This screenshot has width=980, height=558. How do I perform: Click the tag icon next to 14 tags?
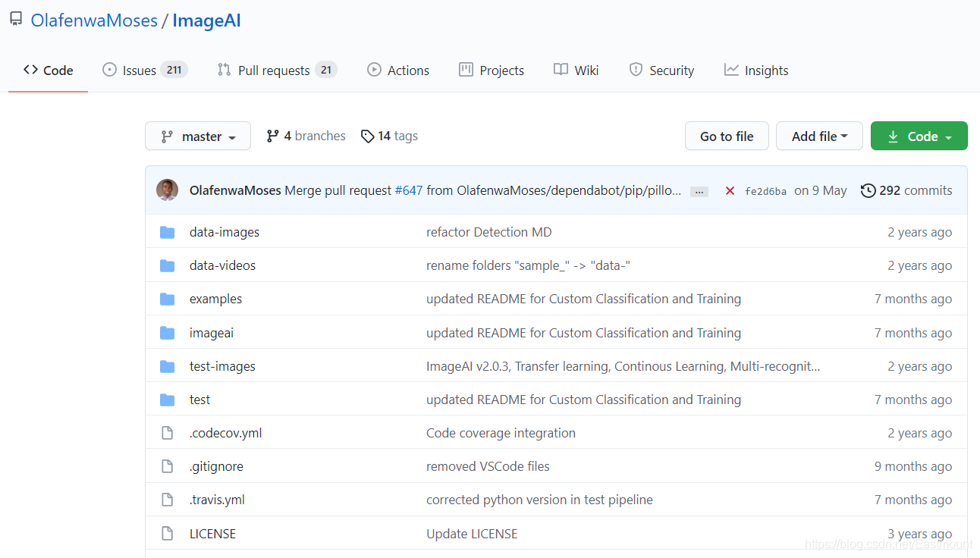tap(367, 136)
